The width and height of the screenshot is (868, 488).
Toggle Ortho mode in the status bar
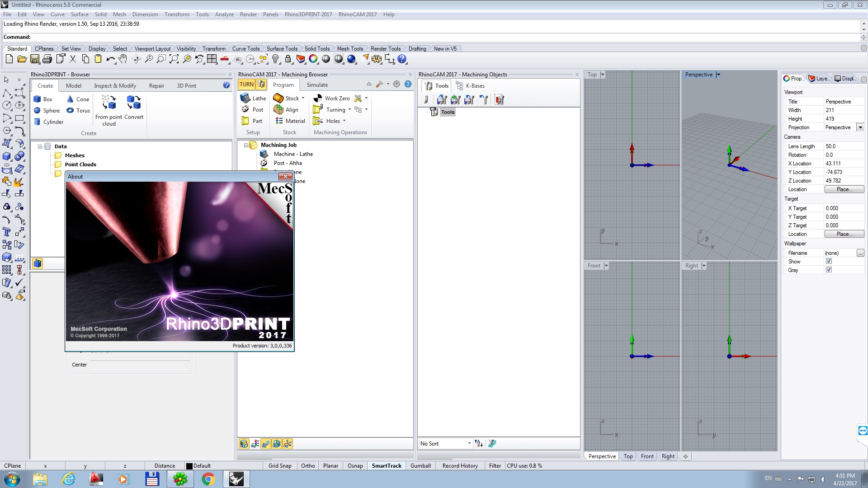(308, 466)
